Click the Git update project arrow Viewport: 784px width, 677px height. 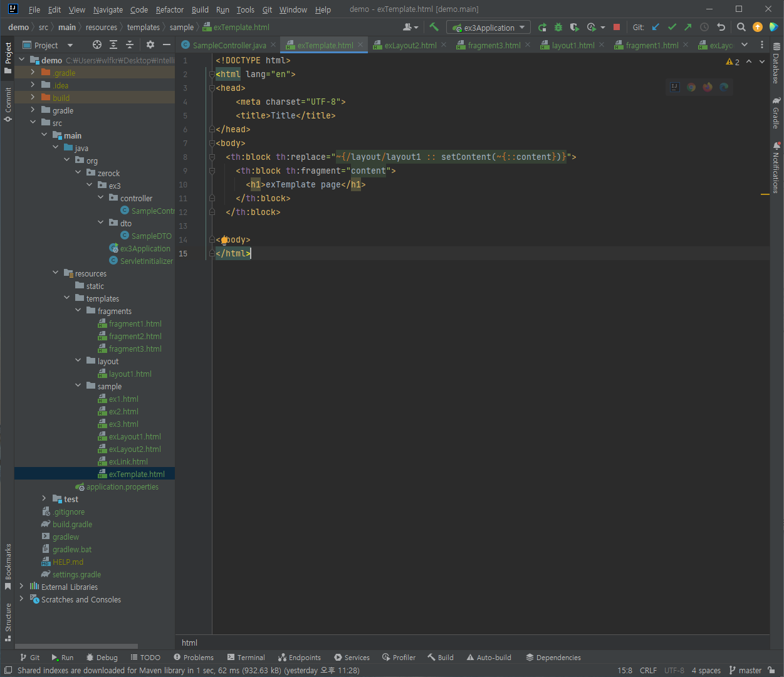coord(656,27)
